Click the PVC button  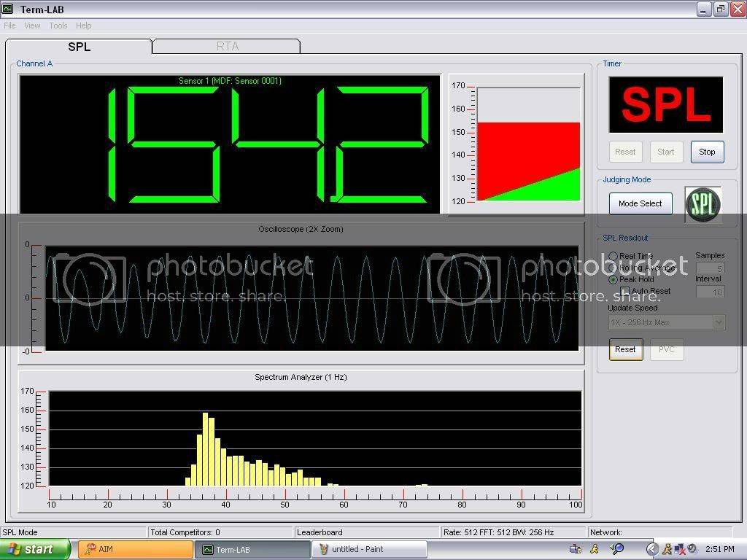(x=667, y=349)
